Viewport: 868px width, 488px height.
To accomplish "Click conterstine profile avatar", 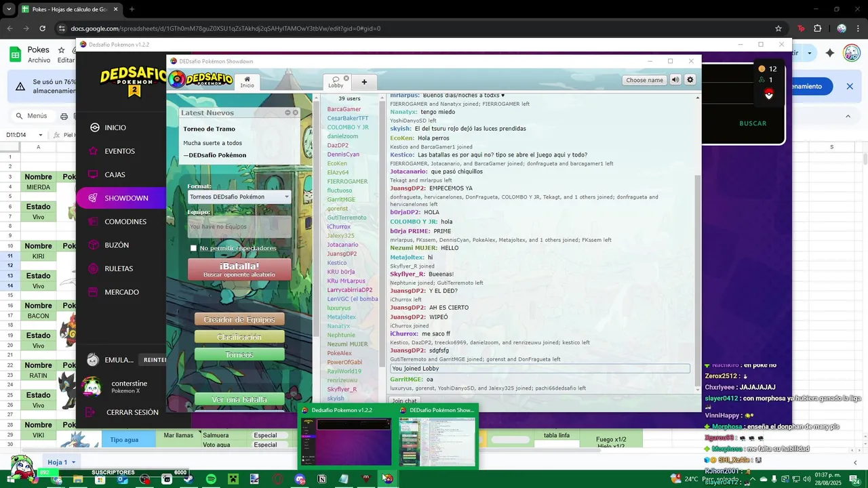I will (x=92, y=387).
